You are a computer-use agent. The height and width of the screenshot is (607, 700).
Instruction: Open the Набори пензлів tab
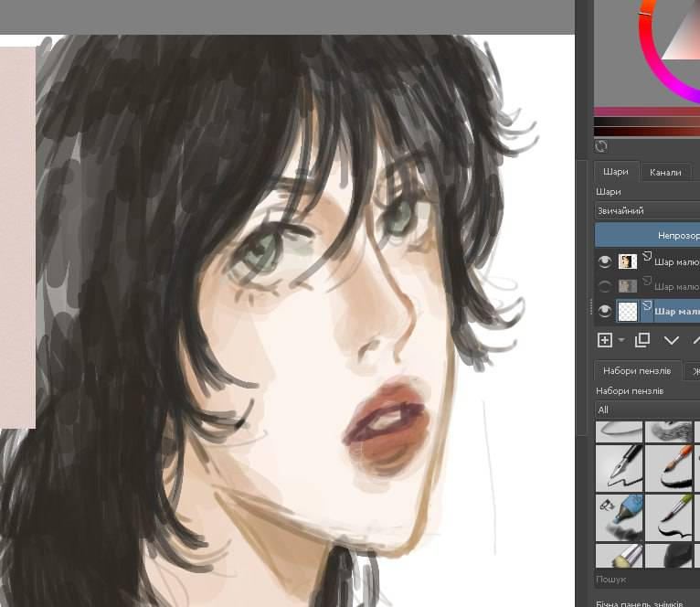click(x=637, y=371)
